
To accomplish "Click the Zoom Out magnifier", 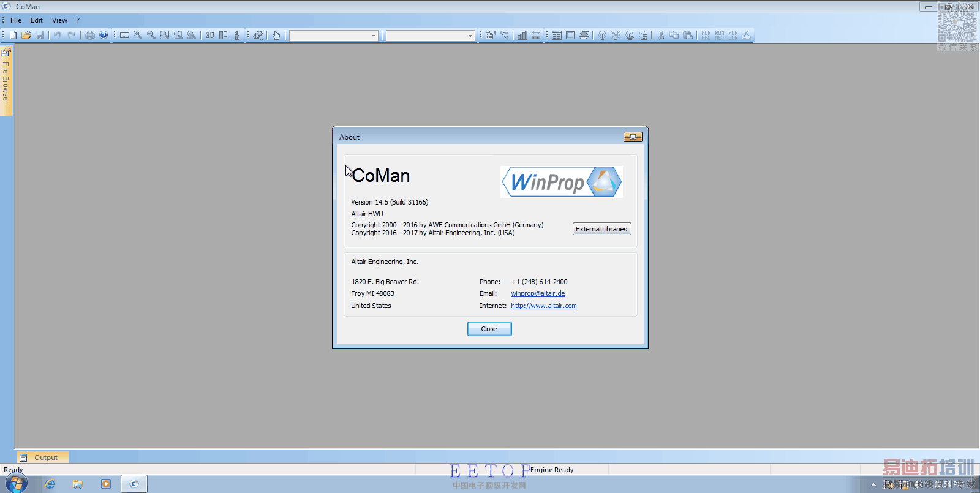I will 151,35.
